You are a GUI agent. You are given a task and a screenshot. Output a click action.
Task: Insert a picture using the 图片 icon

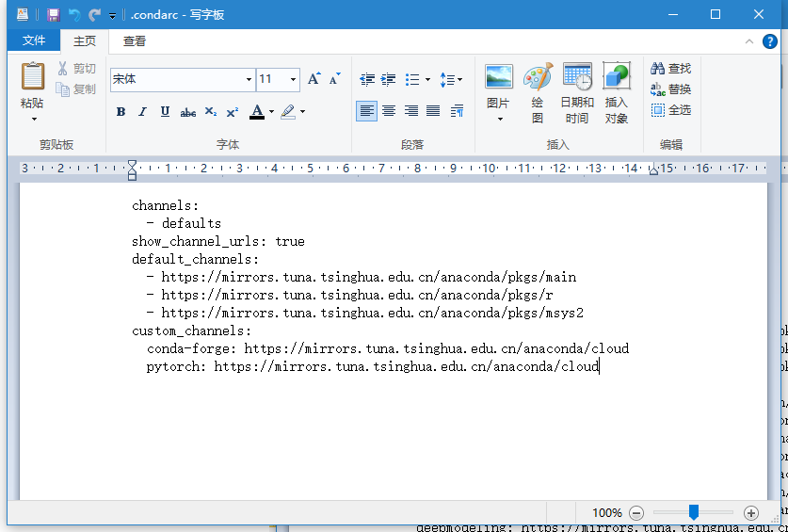[499, 77]
